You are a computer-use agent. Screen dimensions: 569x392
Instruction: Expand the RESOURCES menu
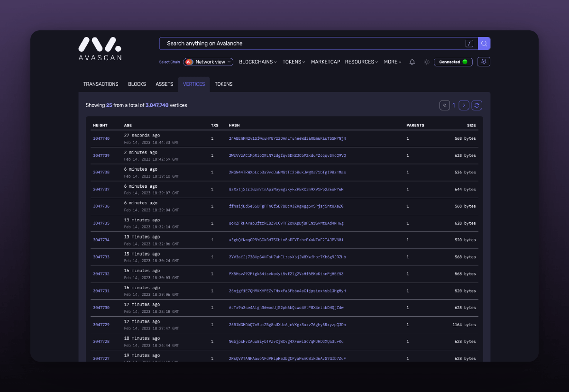[361, 62]
